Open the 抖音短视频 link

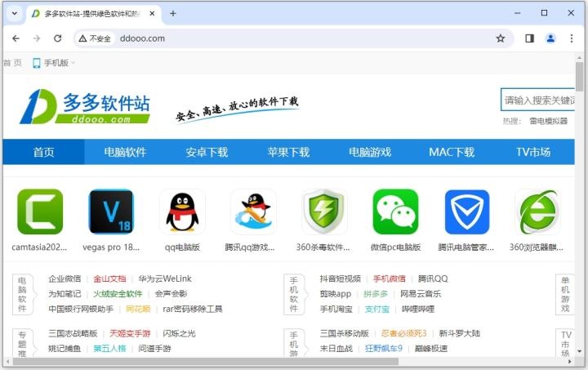(340, 279)
